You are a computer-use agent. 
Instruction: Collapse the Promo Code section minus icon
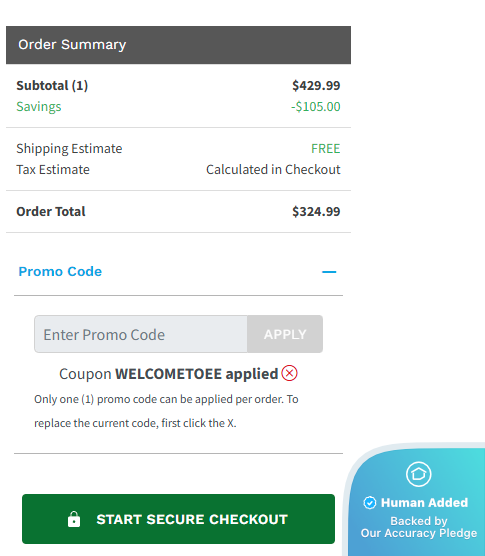pyautogui.click(x=329, y=272)
